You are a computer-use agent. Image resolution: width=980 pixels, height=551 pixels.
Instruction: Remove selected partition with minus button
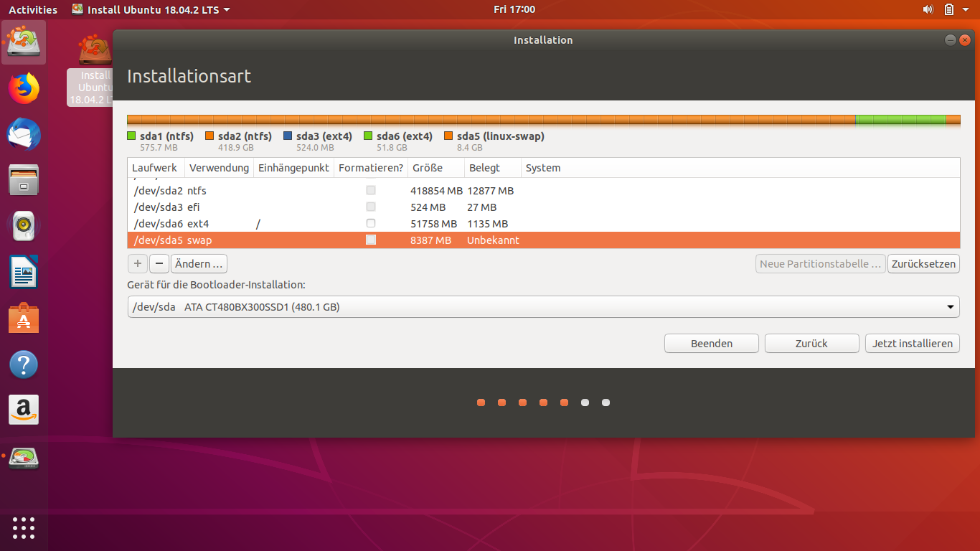coord(159,264)
